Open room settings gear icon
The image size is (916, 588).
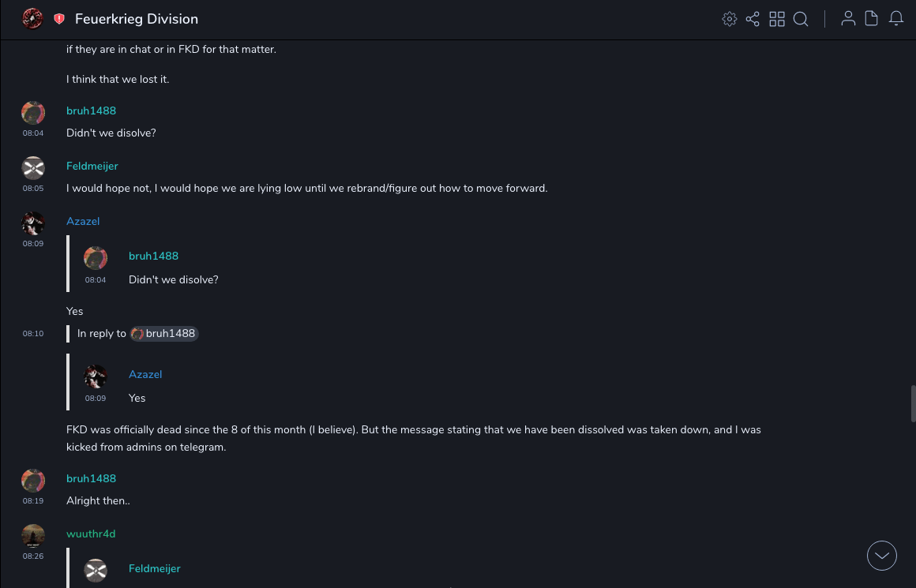730,19
